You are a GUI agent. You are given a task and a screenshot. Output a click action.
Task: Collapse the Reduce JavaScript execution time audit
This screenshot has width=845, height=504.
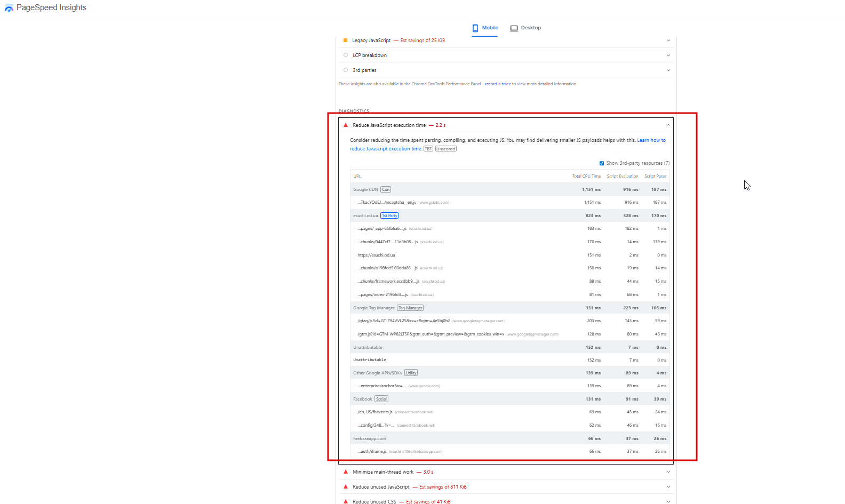pyautogui.click(x=668, y=125)
